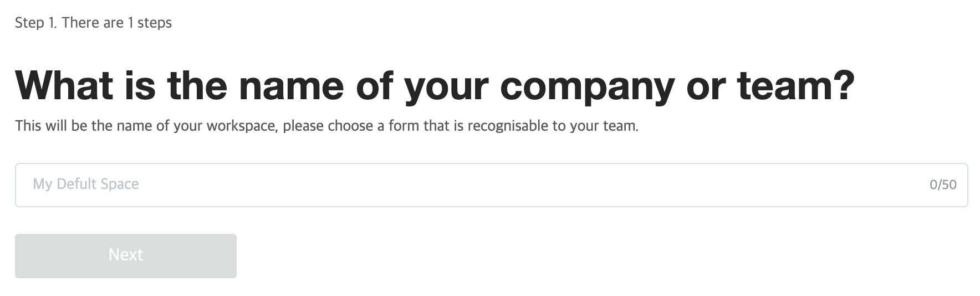
Task: Select the word 'workspace' in the subtitle
Action: coord(241,126)
